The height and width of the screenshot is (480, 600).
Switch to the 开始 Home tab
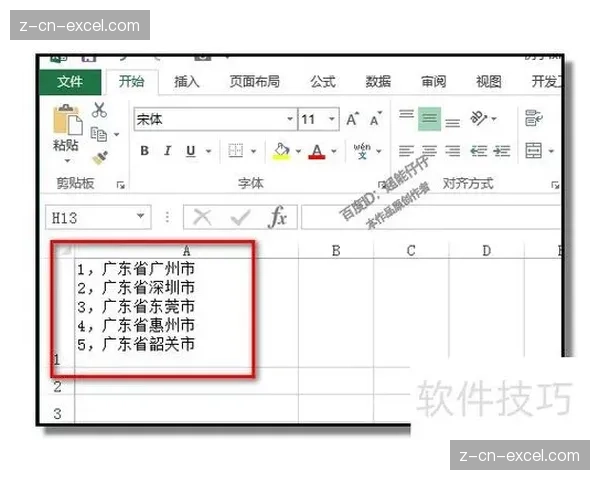point(132,82)
